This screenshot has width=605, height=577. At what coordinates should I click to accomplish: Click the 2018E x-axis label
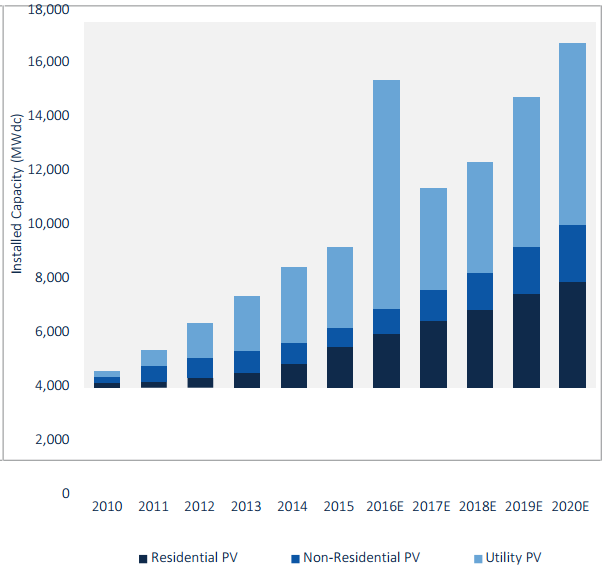[477, 506]
